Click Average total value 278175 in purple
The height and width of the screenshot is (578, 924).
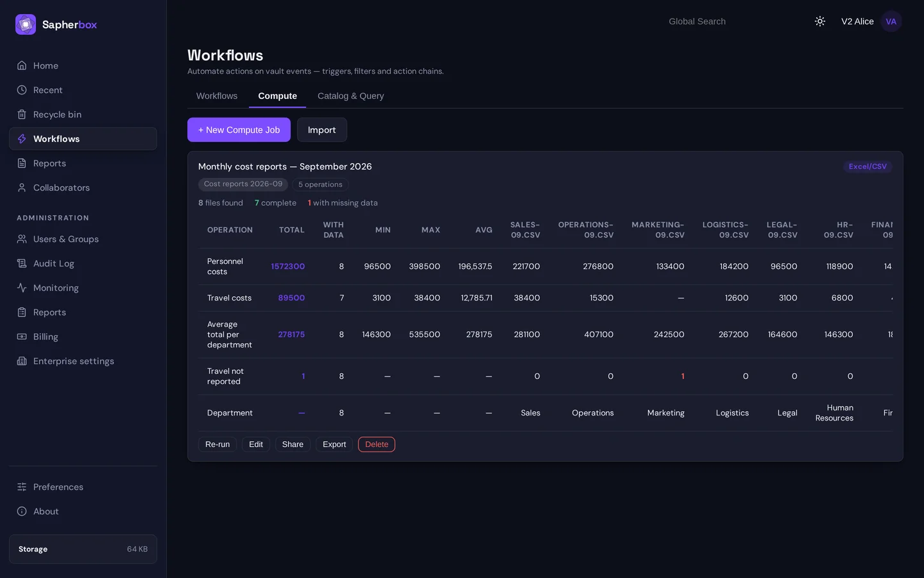291,335
